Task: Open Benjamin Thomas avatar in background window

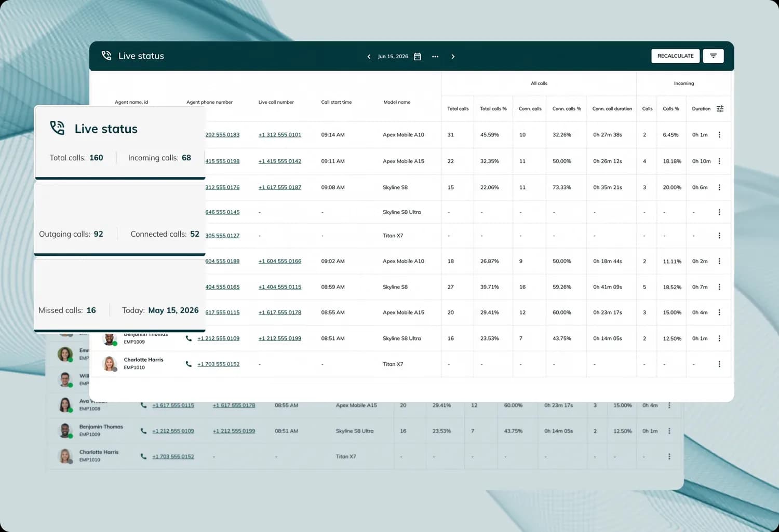Action: coord(65,431)
